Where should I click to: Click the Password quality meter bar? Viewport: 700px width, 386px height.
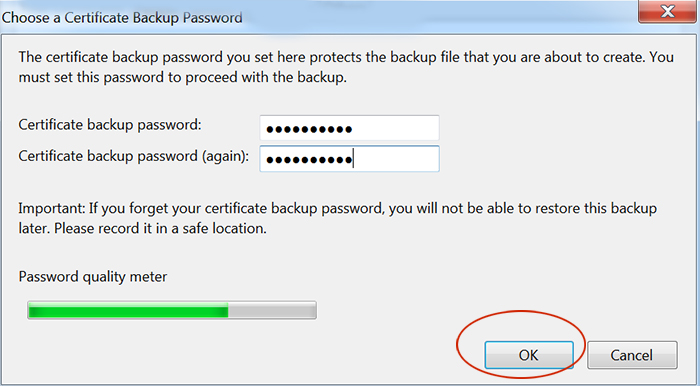point(172,310)
